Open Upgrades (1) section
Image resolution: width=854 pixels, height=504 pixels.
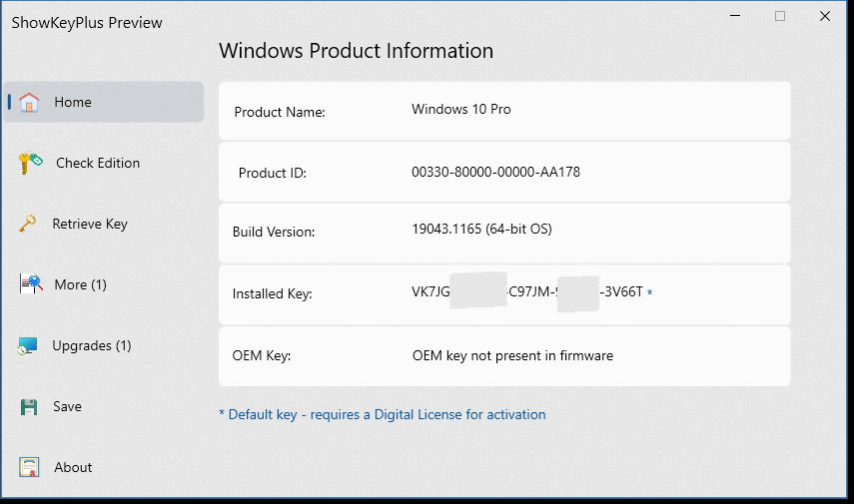tap(92, 345)
